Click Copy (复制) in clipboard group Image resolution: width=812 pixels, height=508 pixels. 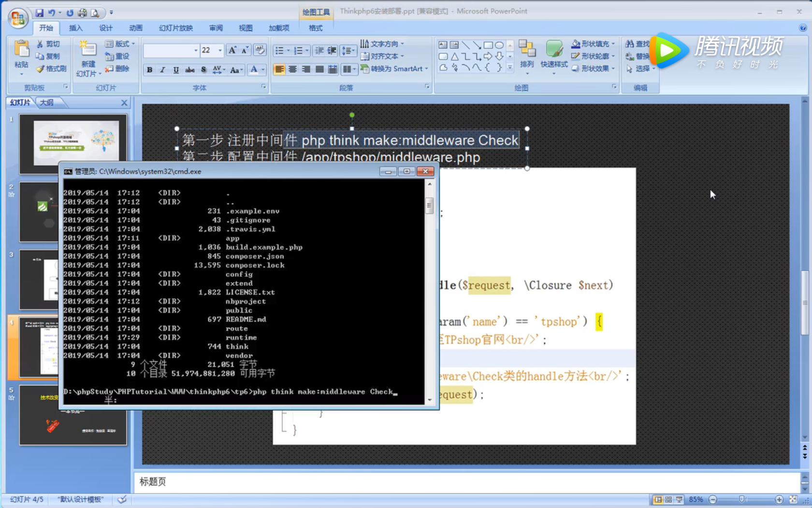[48, 56]
